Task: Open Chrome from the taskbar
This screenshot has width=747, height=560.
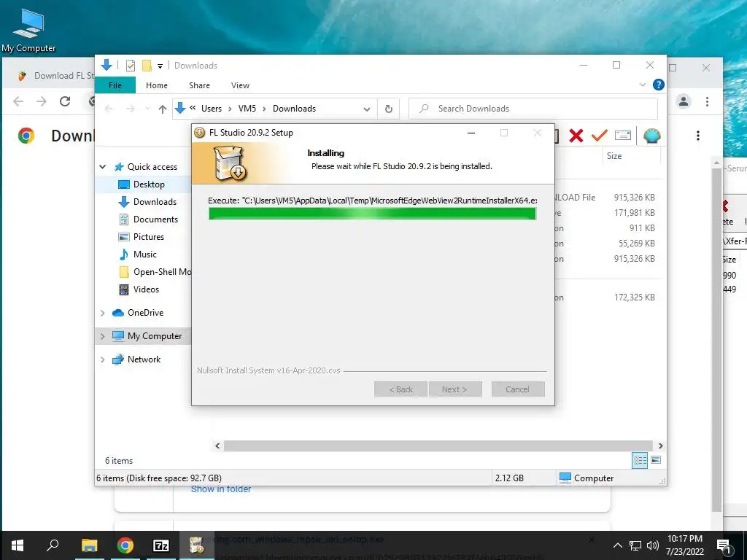Action: point(125,545)
